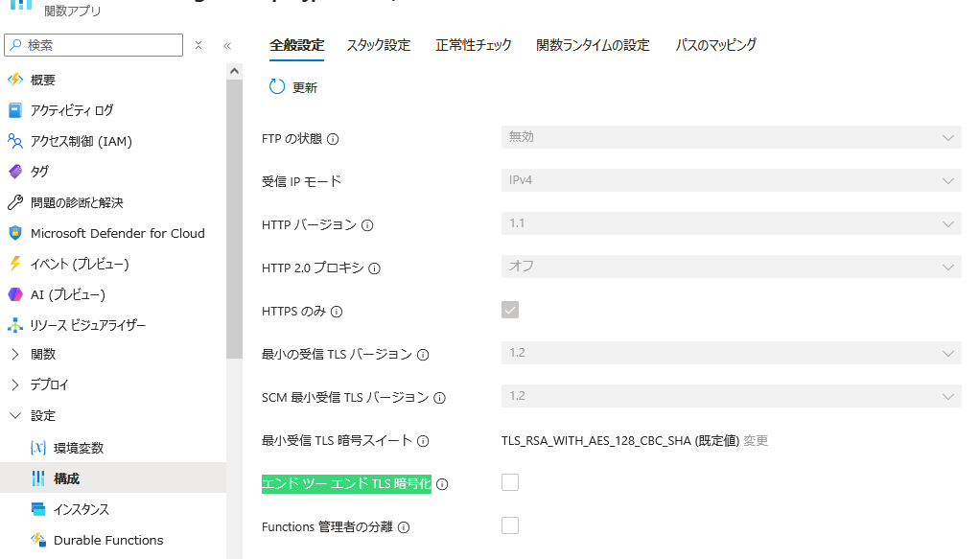Show info for 最小の受信 TLS バージョン
The height and width of the screenshot is (559, 980).
point(423,355)
